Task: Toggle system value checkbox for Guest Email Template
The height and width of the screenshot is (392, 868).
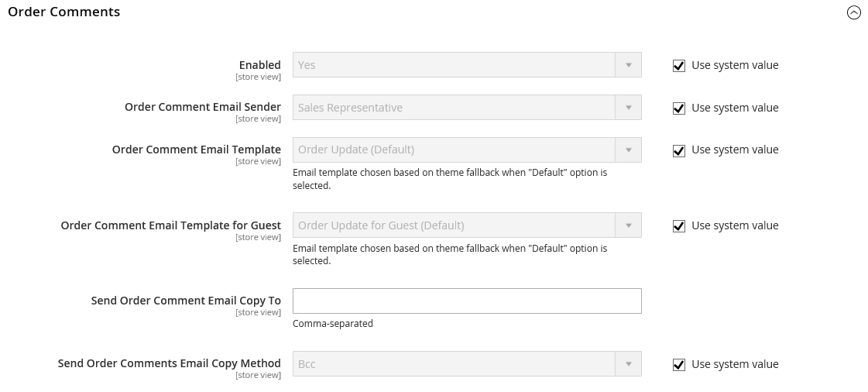Action: pyautogui.click(x=679, y=226)
